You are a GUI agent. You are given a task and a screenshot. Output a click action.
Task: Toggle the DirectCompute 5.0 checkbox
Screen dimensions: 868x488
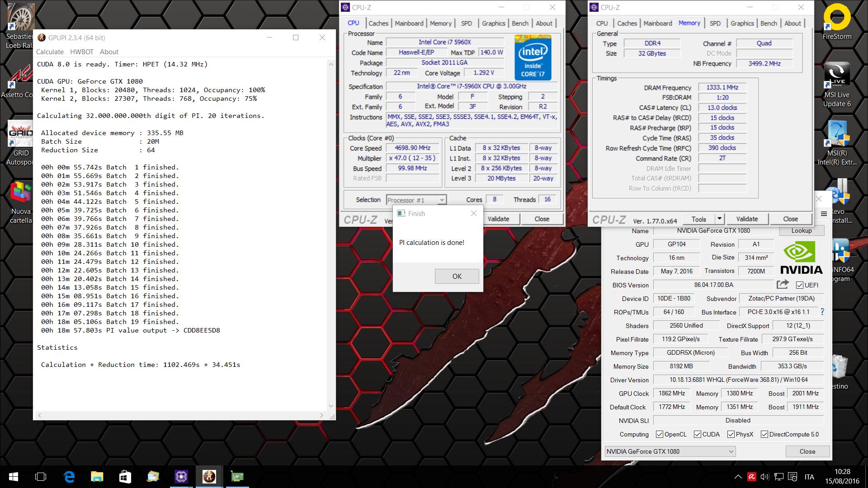coord(764,434)
